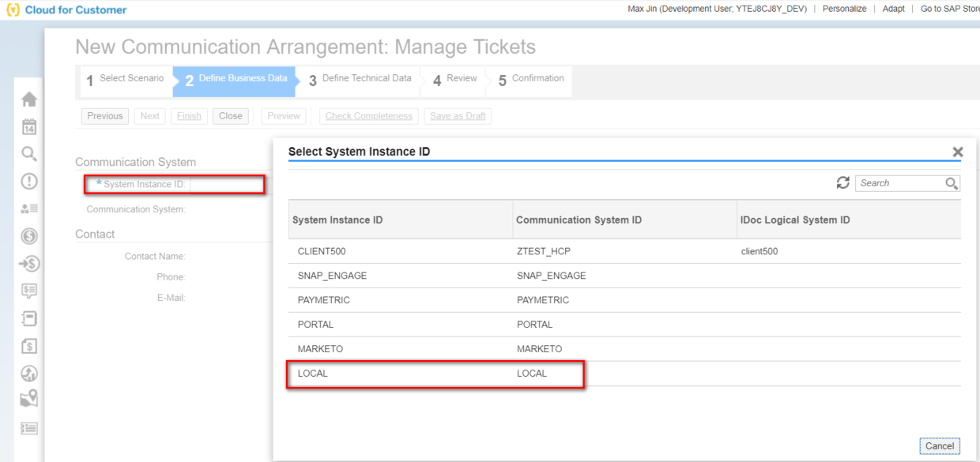Go to step 1 Select Scenario

click(126, 80)
